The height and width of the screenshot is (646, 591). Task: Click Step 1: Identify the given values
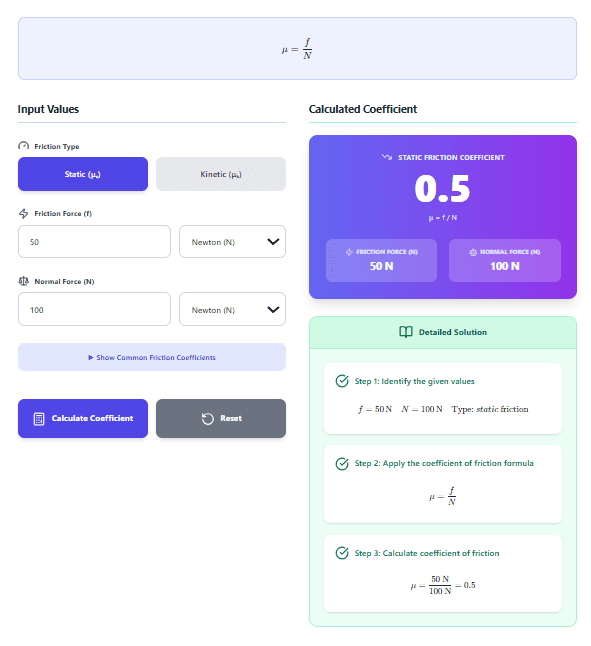(414, 381)
